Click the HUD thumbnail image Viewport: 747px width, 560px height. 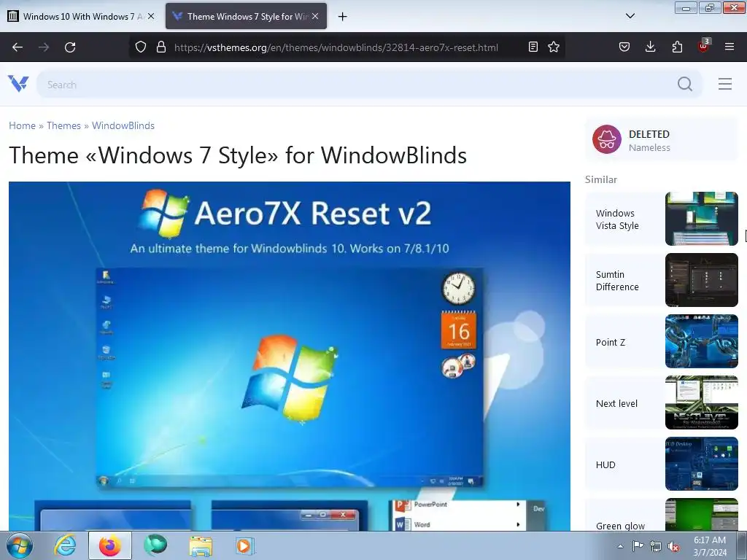tap(701, 463)
